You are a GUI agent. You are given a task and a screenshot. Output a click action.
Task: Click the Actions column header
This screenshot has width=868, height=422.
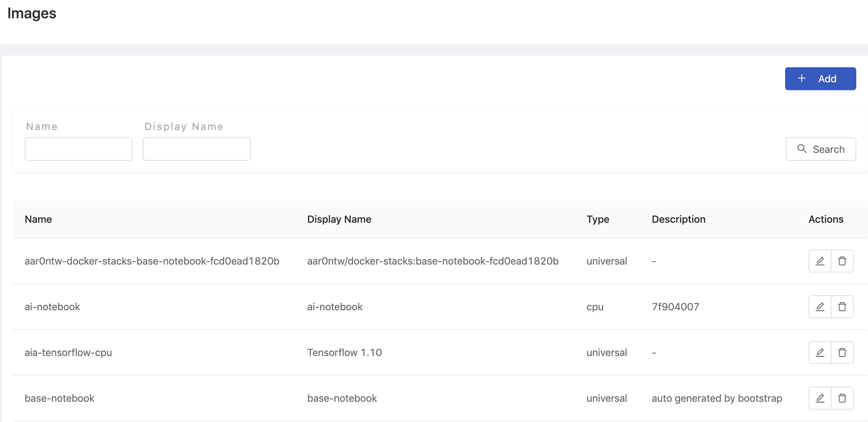click(x=826, y=219)
